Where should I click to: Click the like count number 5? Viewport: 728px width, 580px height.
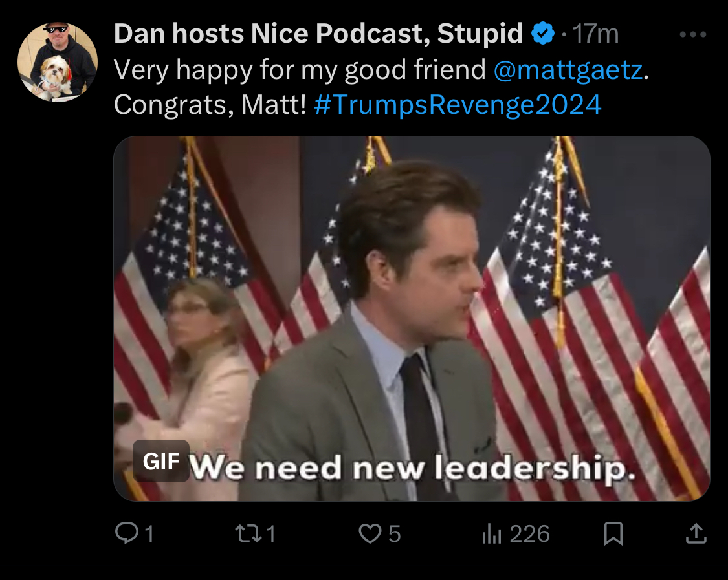pos(394,534)
